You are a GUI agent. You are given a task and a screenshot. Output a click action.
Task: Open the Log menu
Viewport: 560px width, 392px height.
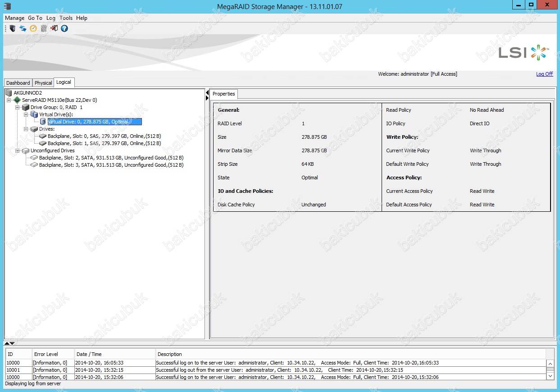51,18
